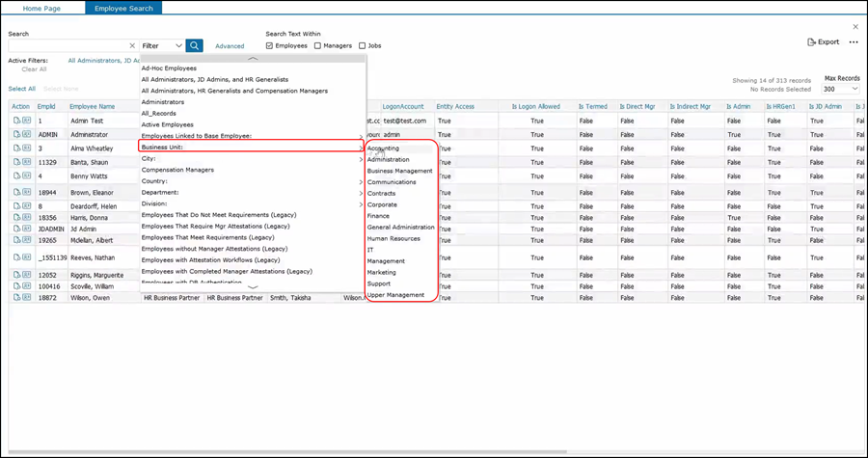This screenshot has width=868, height=458.
Task: Open the Filter dropdown
Action: click(x=161, y=45)
